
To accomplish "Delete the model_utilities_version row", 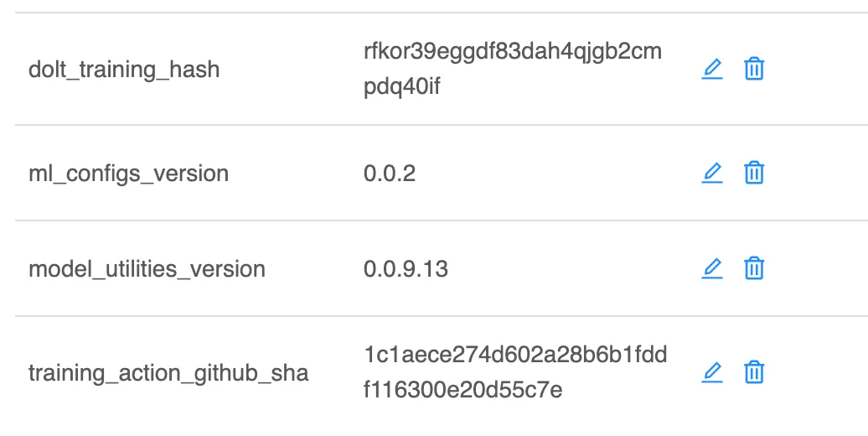I will click(x=754, y=268).
